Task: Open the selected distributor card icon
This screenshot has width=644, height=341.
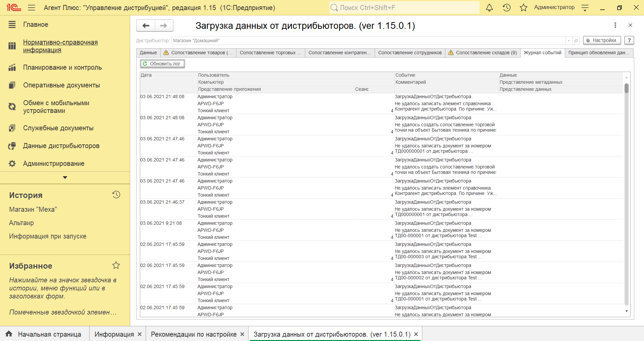Action: (x=576, y=41)
